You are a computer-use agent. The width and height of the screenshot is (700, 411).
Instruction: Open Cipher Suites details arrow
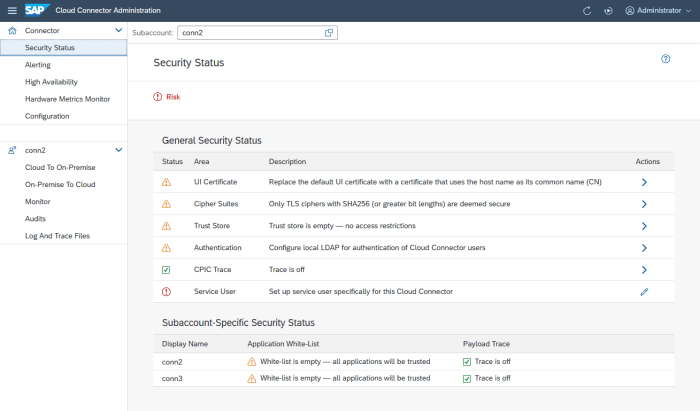point(644,204)
